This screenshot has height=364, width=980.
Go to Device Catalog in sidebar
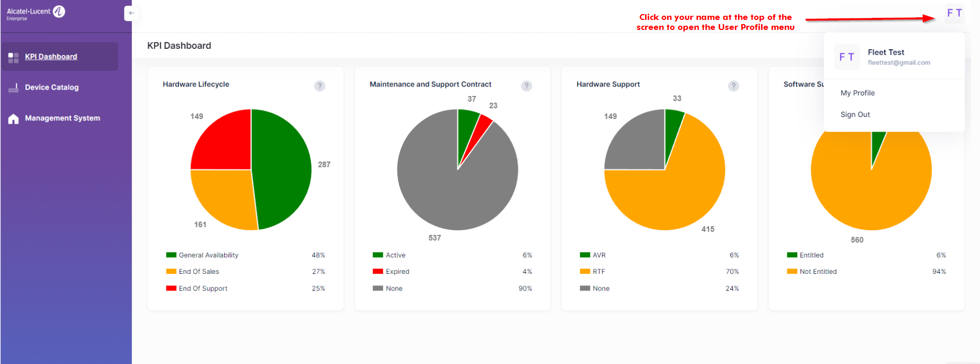coord(51,88)
